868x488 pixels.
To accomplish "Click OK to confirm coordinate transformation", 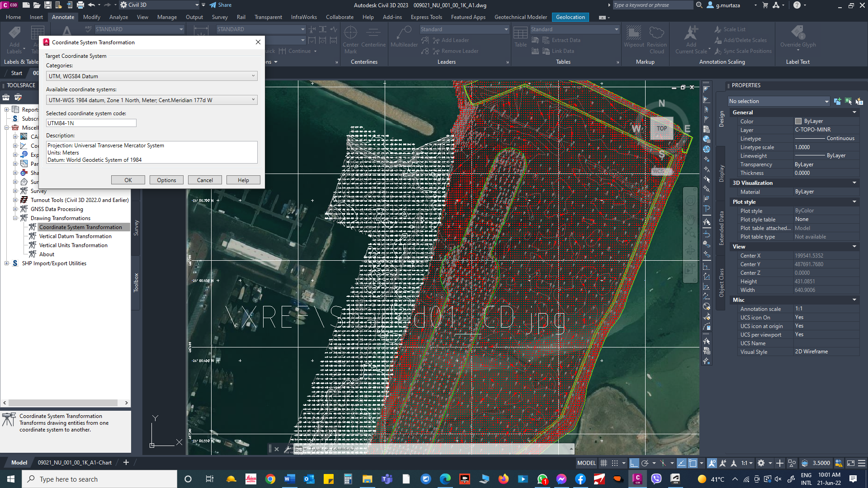I will [127, 180].
